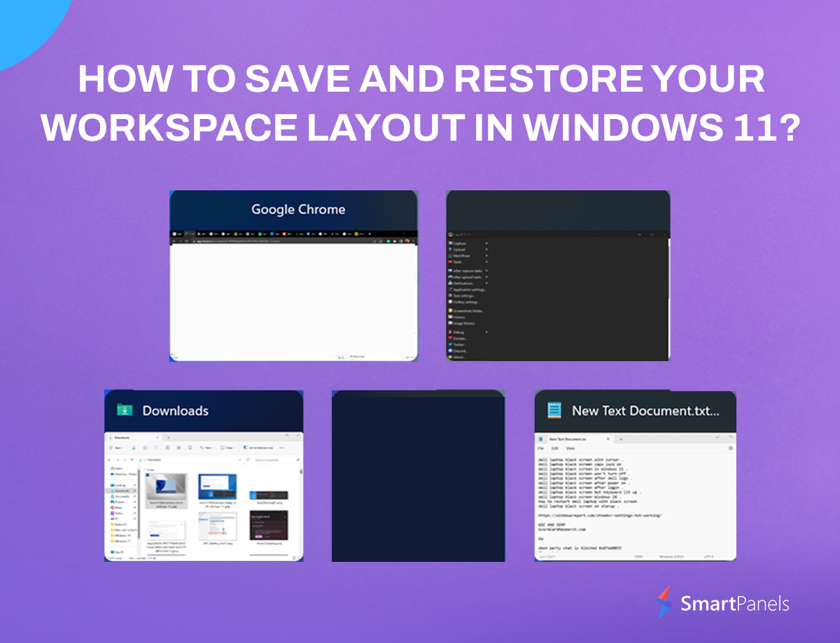Open the Edit menu in Notepad
Screen dimensions: 840x643
point(554,448)
